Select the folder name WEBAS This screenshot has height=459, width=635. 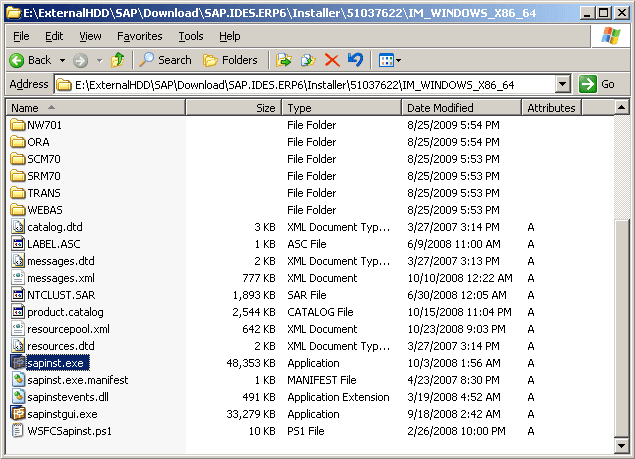coord(45,210)
